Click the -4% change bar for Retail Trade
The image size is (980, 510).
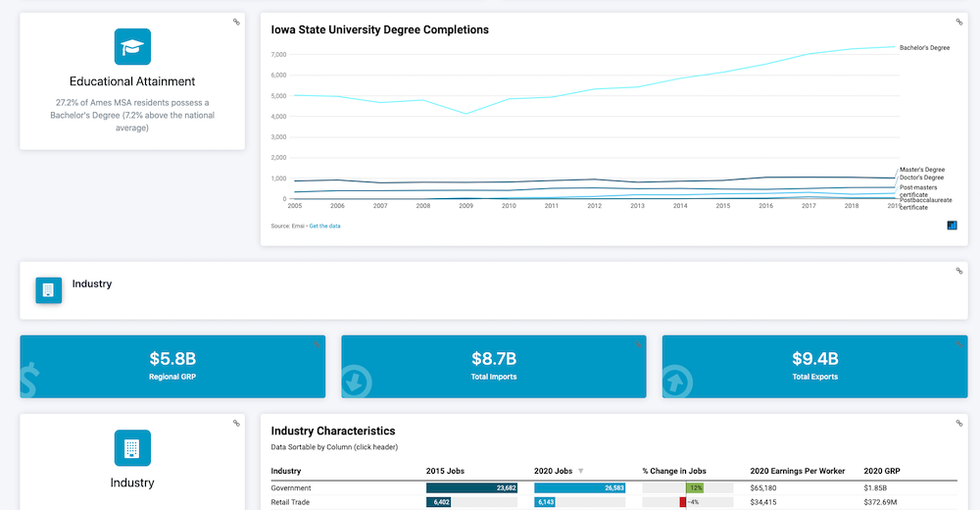click(683, 502)
